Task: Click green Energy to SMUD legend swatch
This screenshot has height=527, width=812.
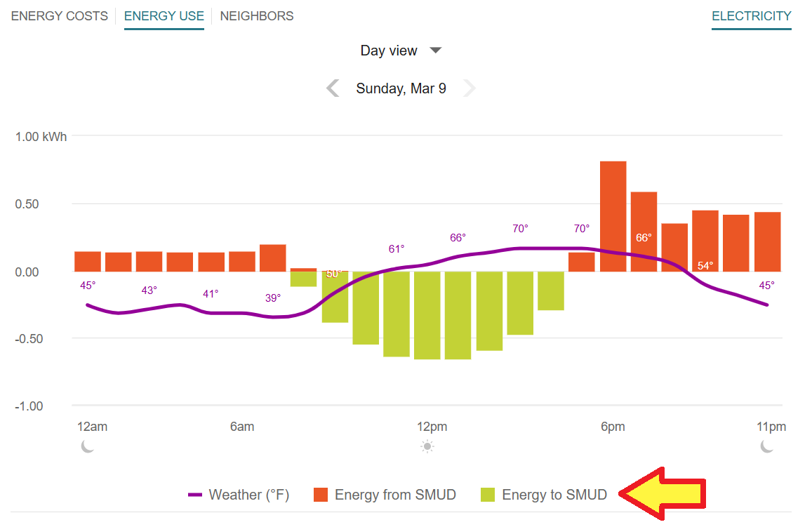Action: pyautogui.click(x=488, y=495)
